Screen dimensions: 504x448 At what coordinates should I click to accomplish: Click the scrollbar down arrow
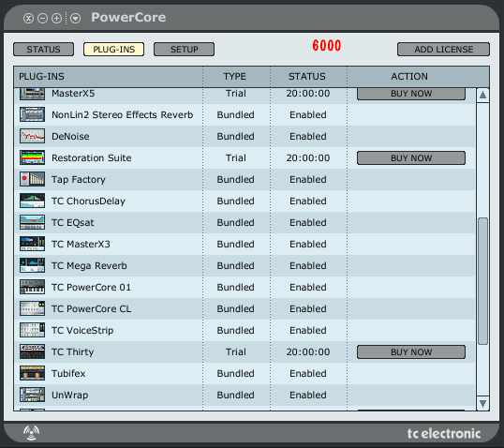tap(482, 403)
